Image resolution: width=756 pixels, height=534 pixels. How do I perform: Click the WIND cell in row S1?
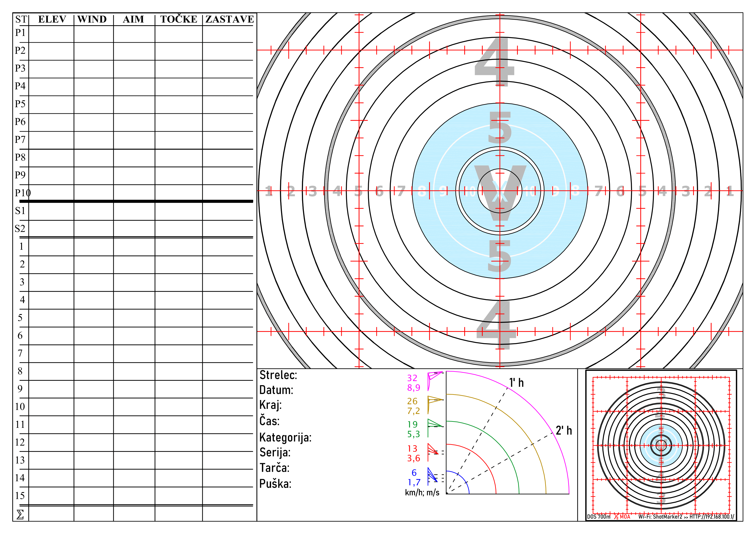pyautogui.click(x=94, y=211)
